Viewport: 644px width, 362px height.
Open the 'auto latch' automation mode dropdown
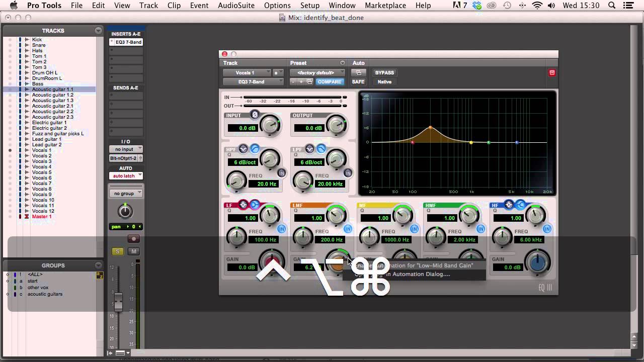click(x=126, y=176)
